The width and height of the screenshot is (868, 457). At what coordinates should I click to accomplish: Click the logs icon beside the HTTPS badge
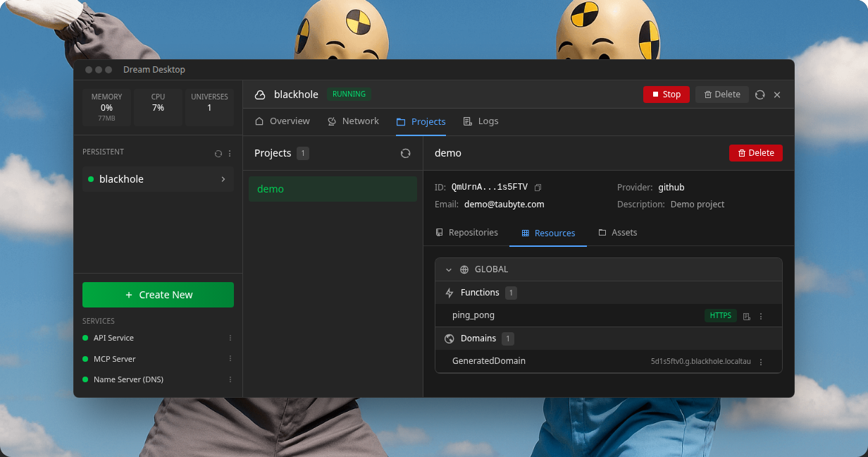(746, 315)
